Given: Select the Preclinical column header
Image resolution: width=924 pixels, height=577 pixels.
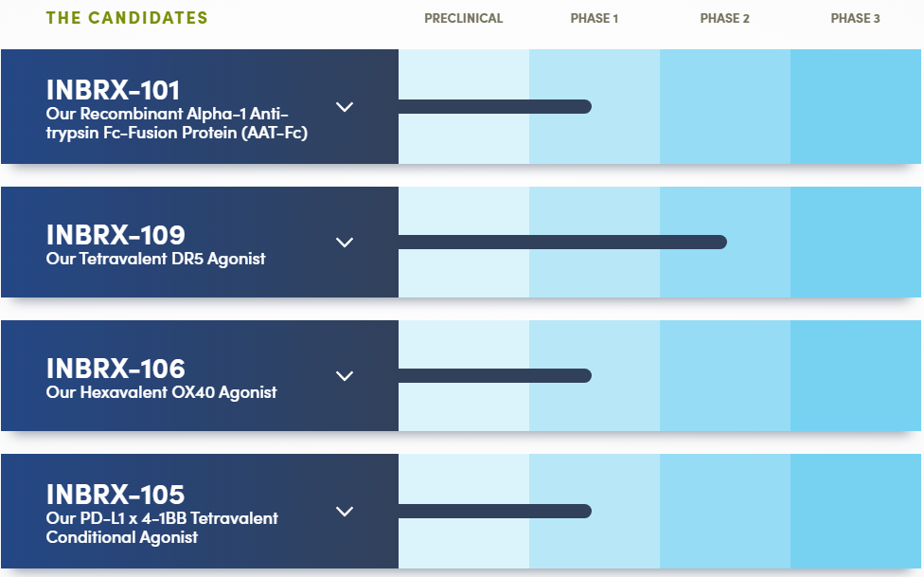Looking at the screenshot, I should pyautogui.click(x=463, y=18).
